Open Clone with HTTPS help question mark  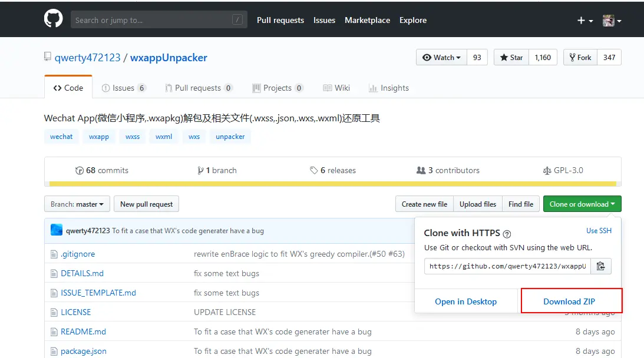click(x=507, y=234)
